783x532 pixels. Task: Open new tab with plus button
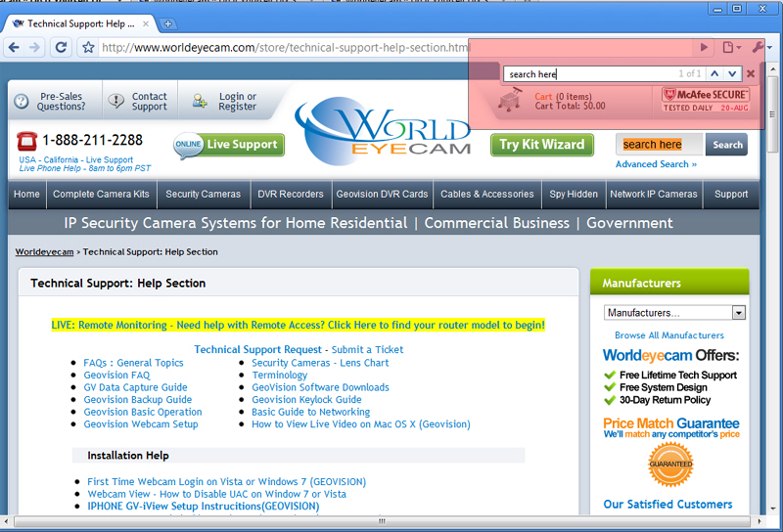click(x=167, y=23)
